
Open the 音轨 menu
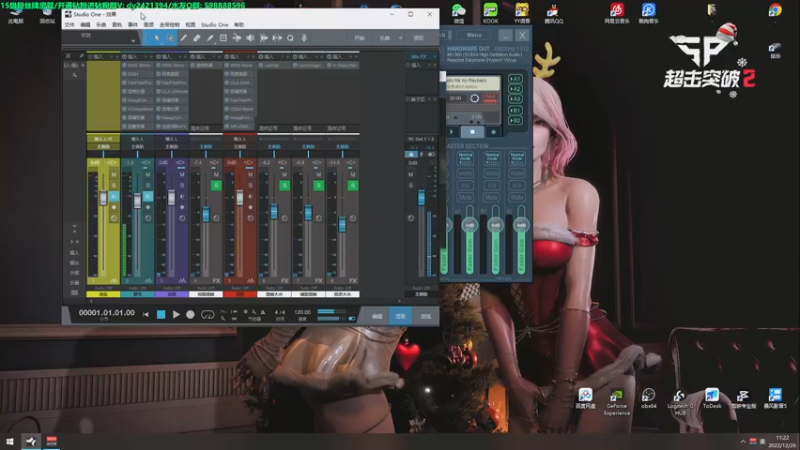[x=117, y=24]
